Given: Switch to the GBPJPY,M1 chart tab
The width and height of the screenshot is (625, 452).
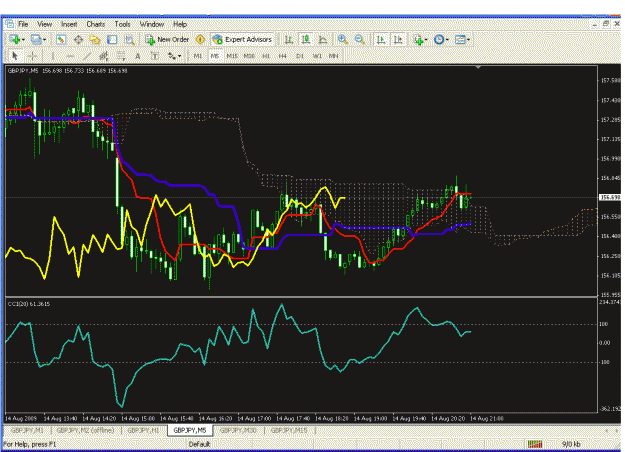Looking at the screenshot, I should tap(27, 431).
